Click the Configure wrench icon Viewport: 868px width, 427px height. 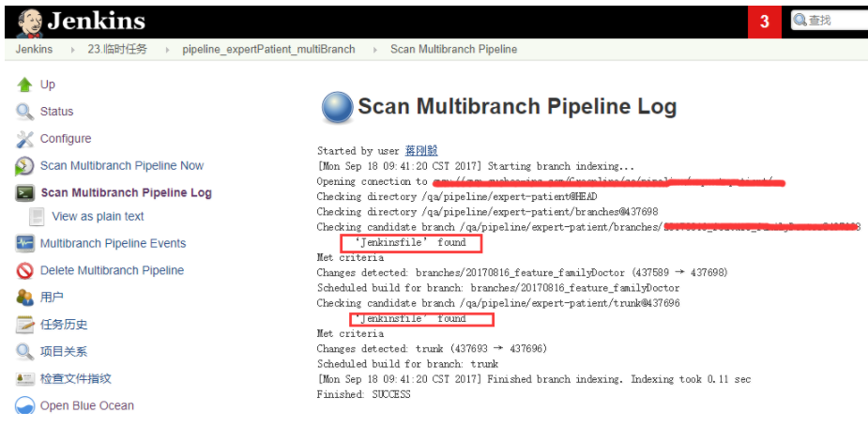[x=24, y=139]
